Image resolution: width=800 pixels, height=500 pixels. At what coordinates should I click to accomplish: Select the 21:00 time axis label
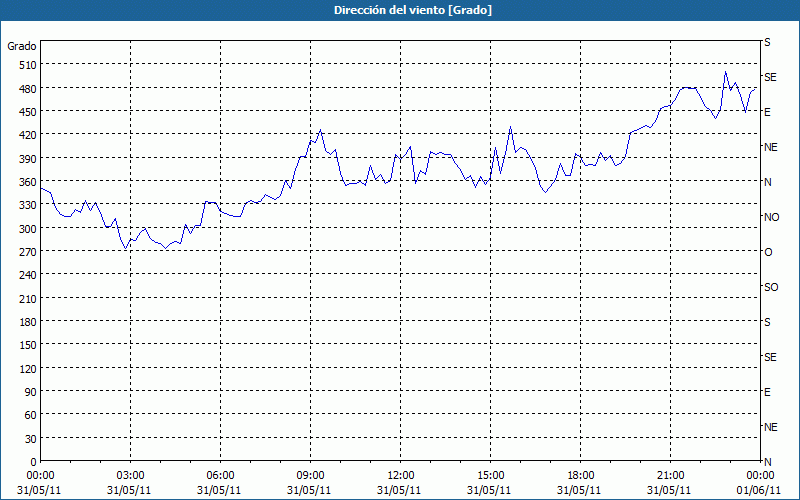(671, 475)
